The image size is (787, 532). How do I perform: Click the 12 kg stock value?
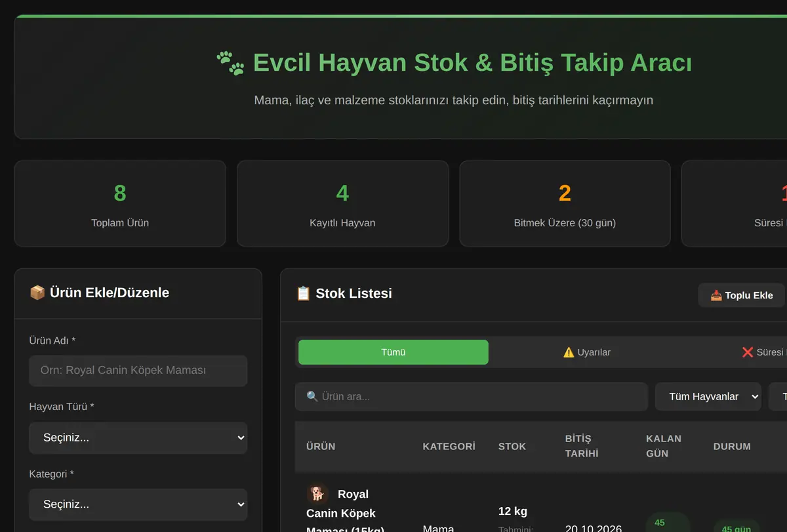[513, 511]
